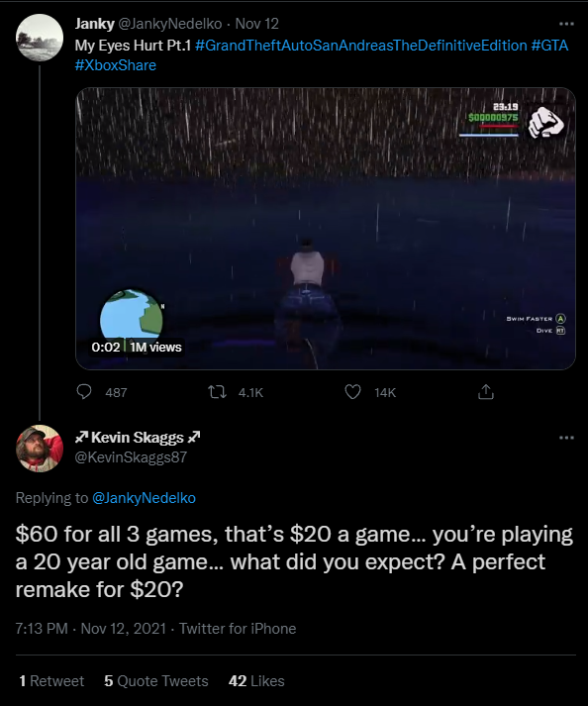
Task: Click the Twitter for iPhone source label
Action: pos(238,628)
